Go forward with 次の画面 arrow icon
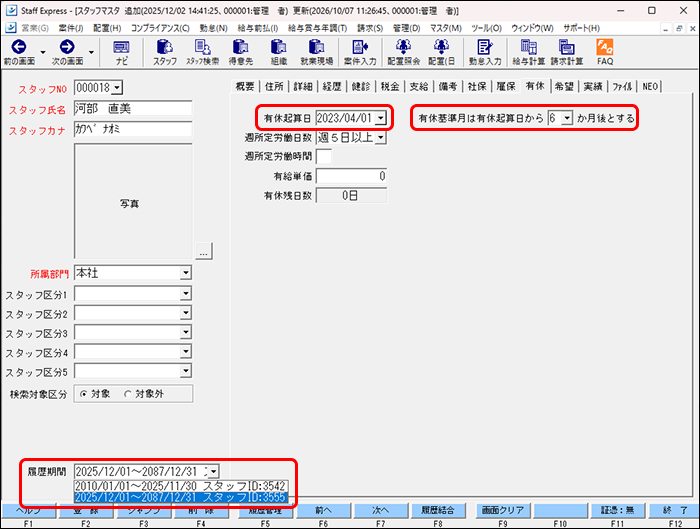The height and width of the screenshot is (529, 700). pyautogui.click(x=67, y=47)
